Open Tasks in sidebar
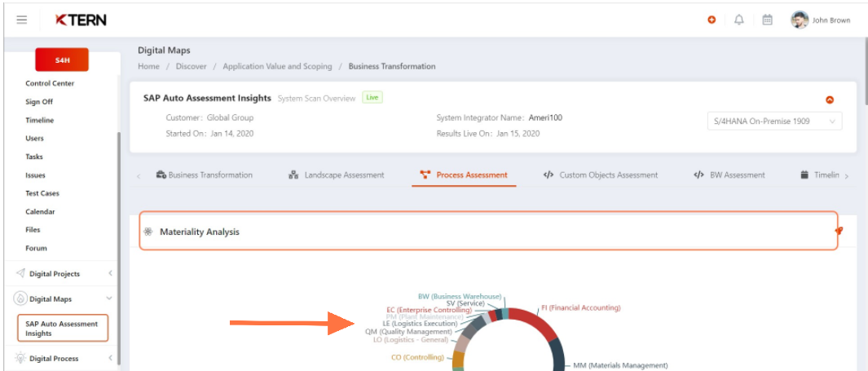This screenshot has height=371, width=868. coord(33,157)
